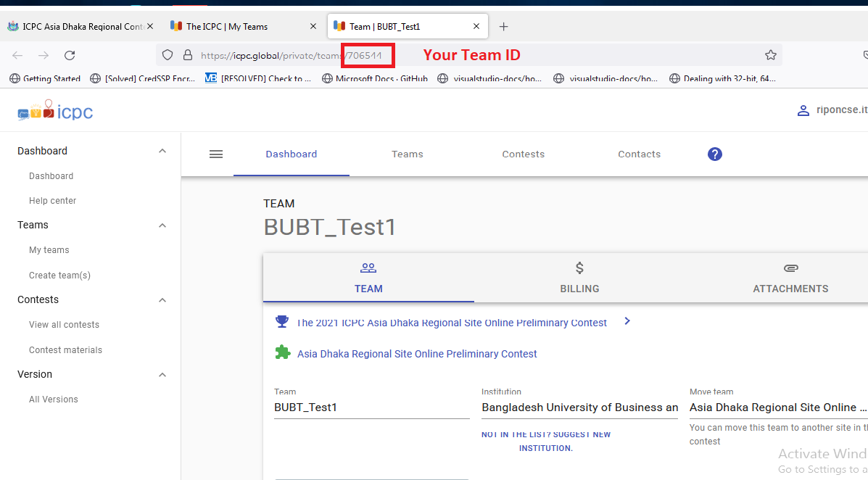
Task: Open the hamburger menu icon
Action: point(215,154)
